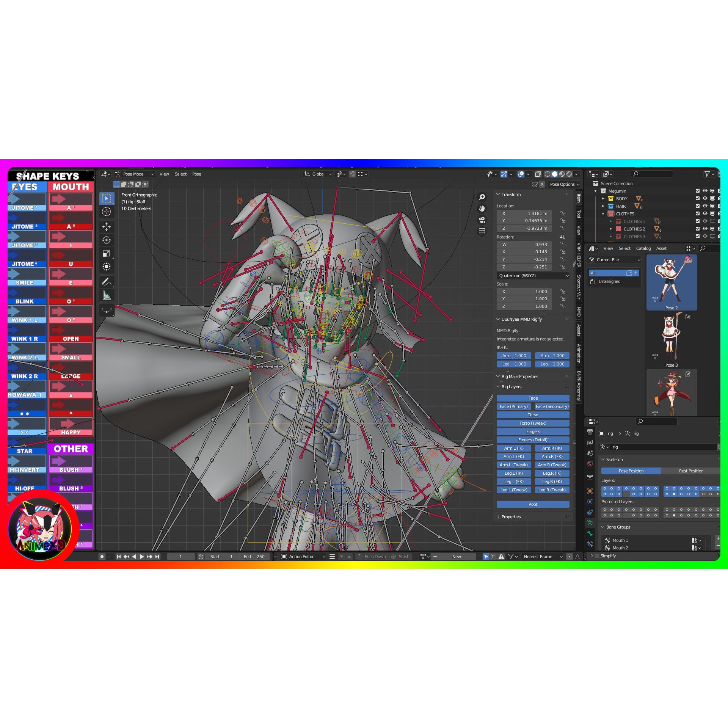Image resolution: width=728 pixels, height=728 pixels.
Task: Select the 3D Cursor tool
Action: pos(107,212)
